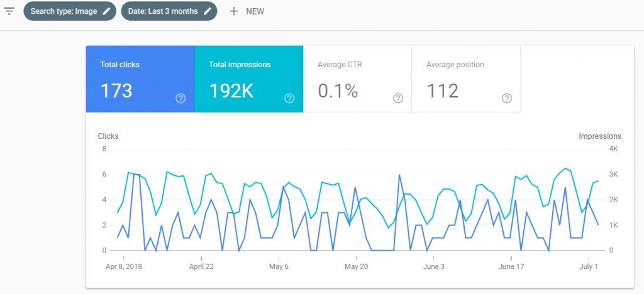Open help icon on Average CTR card
The height and width of the screenshot is (294, 644).
tap(398, 98)
